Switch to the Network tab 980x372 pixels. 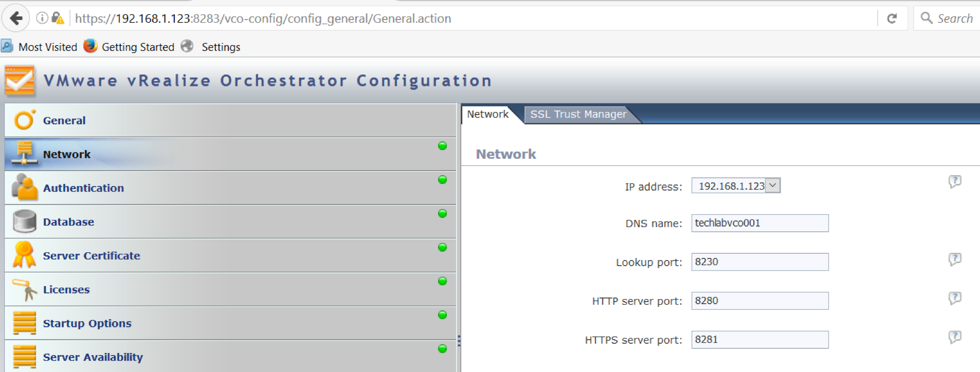487,114
